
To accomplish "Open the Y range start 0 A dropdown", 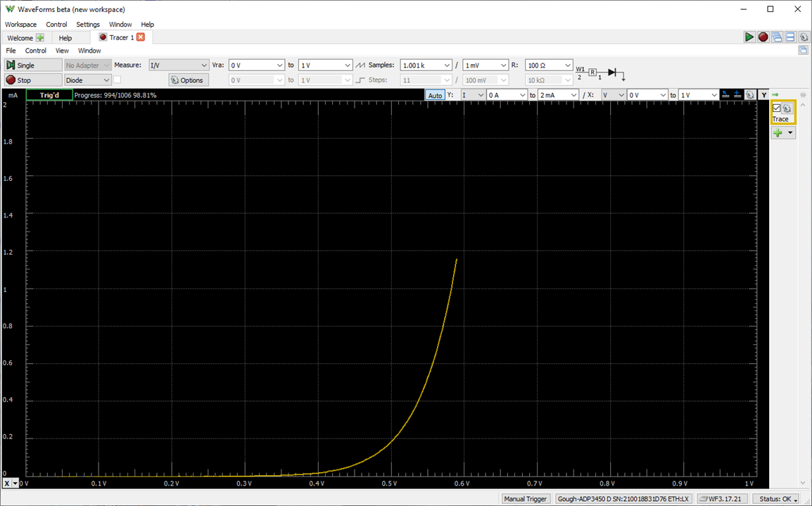I will tap(507, 95).
